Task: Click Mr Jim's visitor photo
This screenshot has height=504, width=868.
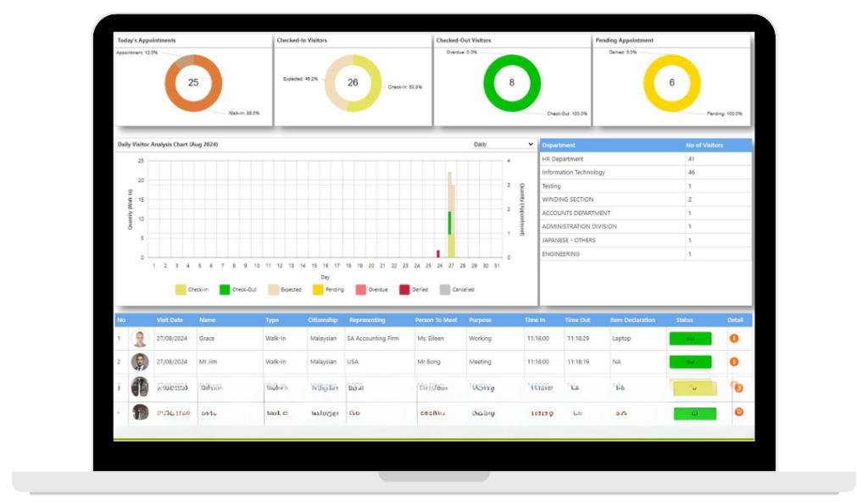Action: (x=140, y=362)
